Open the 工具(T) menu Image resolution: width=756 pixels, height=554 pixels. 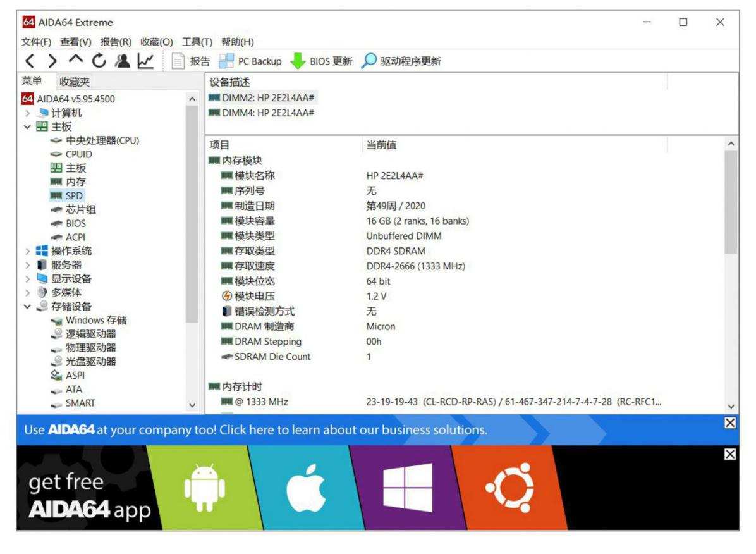pyautogui.click(x=196, y=42)
